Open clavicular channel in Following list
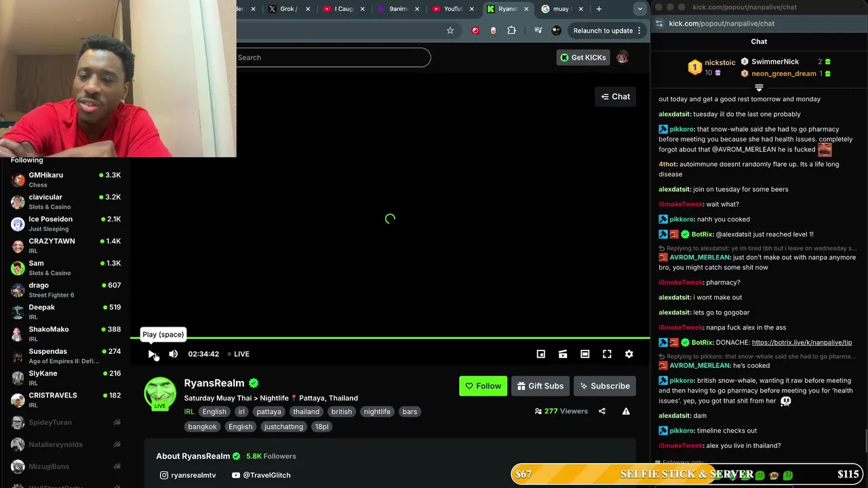 66,202
